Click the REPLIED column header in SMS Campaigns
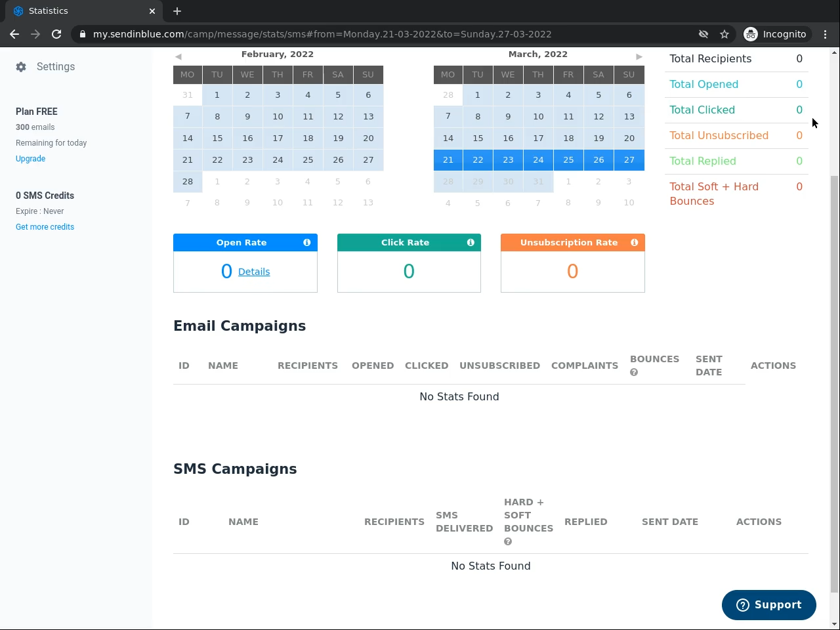The height and width of the screenshot is (630, 840). [586, 522]
